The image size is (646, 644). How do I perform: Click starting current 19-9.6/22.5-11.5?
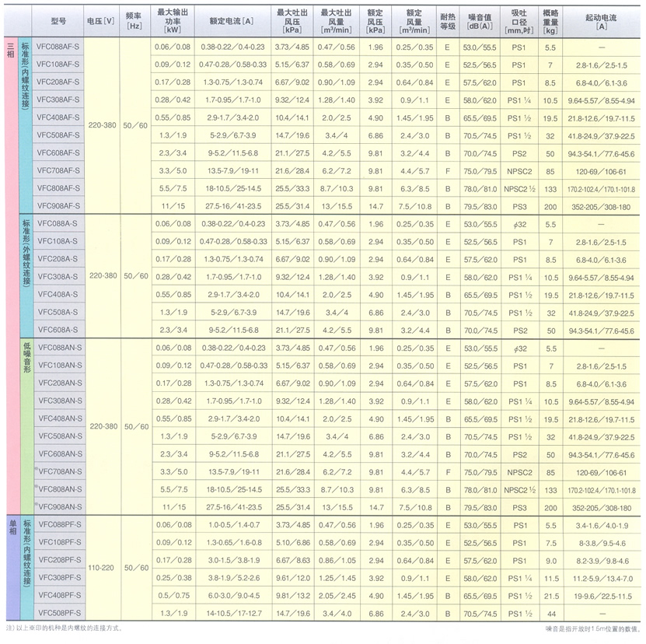click(602, 597)
